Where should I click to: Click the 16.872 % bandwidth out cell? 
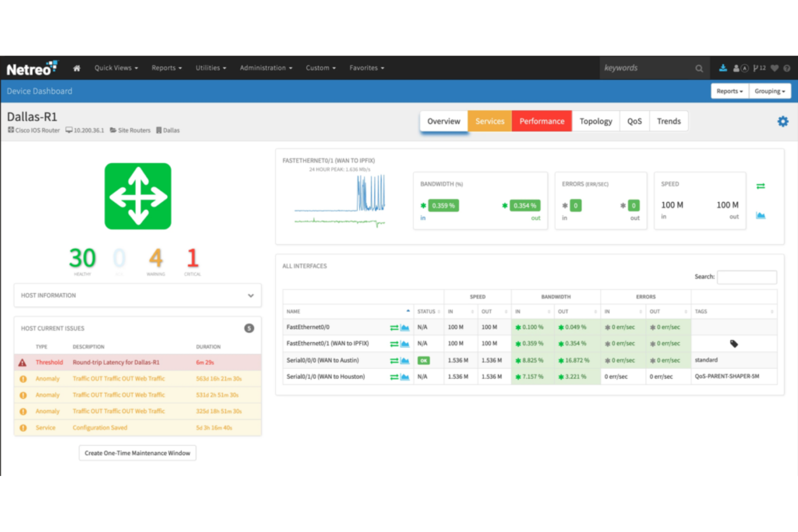(x=577, y=361)
